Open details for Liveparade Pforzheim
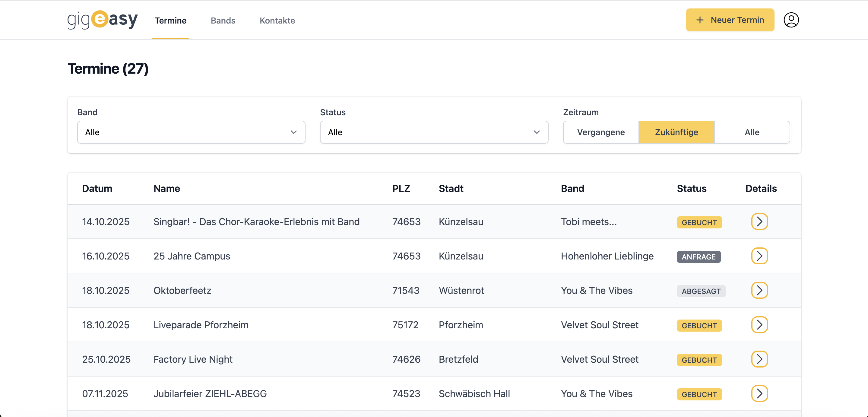Screen dimensions: 868x417 [x=759, y=325]
